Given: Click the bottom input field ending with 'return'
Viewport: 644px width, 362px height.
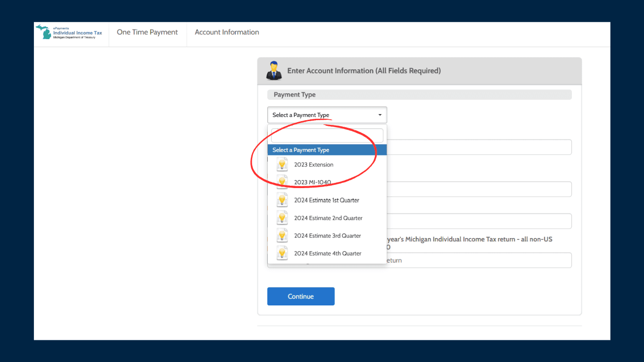Looking at the screenshot, I should 479,260.
